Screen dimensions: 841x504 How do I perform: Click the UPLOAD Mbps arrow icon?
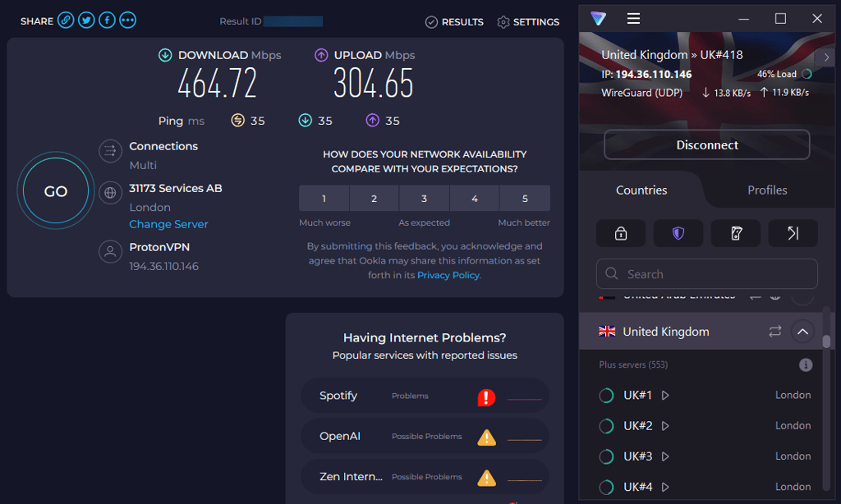point(321,55)
